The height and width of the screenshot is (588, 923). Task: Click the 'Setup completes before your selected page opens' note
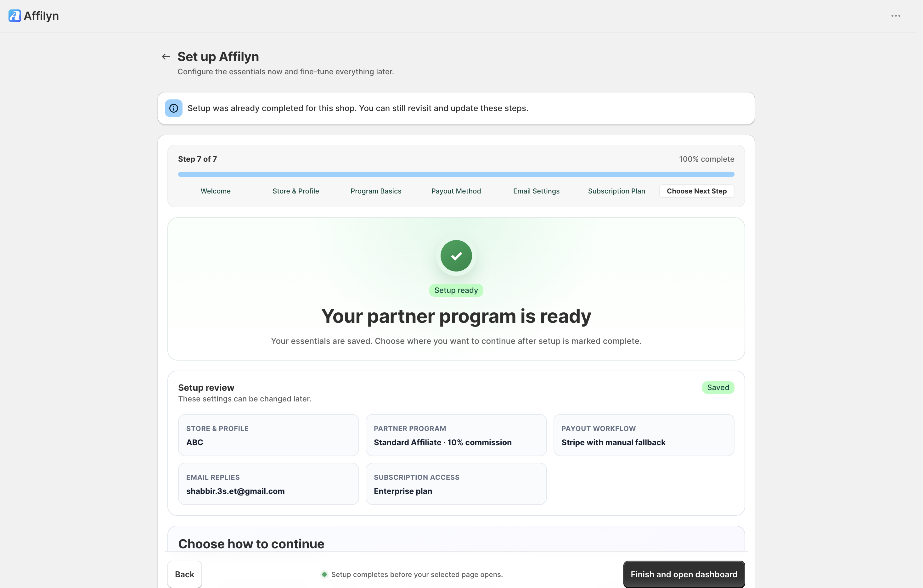point(417,574)
